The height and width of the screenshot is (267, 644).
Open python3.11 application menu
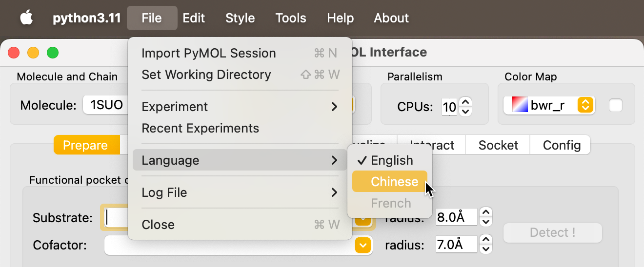click(86, 18)
